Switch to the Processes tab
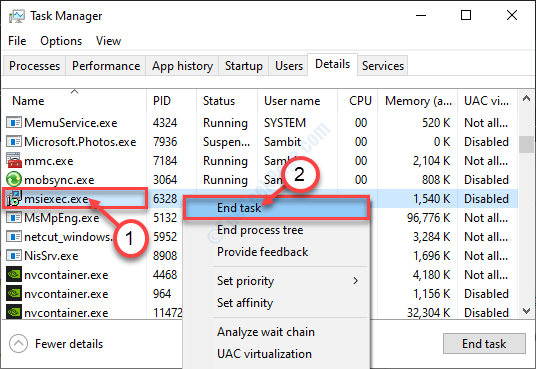 [35, 66]
